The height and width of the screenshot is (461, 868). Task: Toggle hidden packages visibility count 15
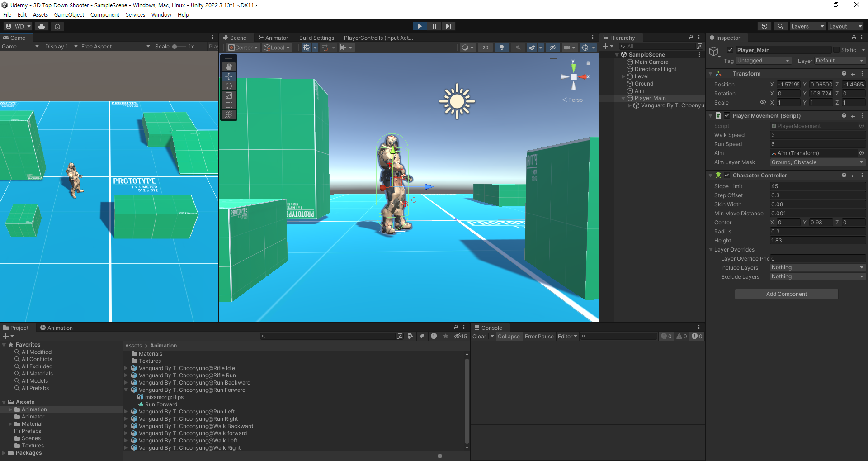[461, 336]
